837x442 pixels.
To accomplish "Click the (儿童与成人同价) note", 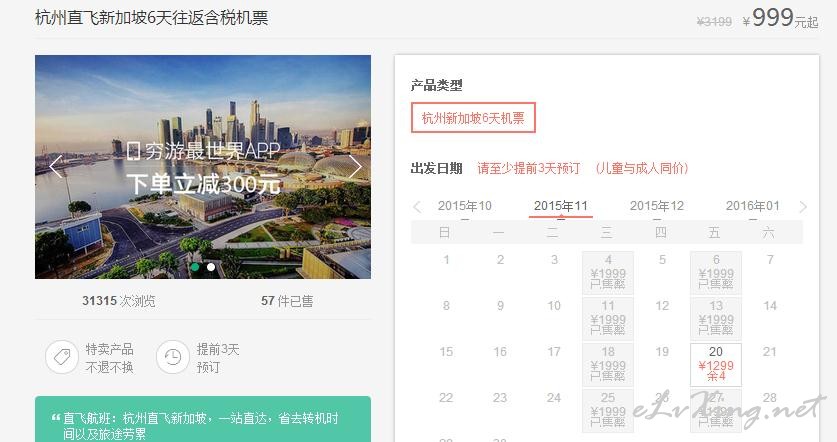I will [642, 168].
